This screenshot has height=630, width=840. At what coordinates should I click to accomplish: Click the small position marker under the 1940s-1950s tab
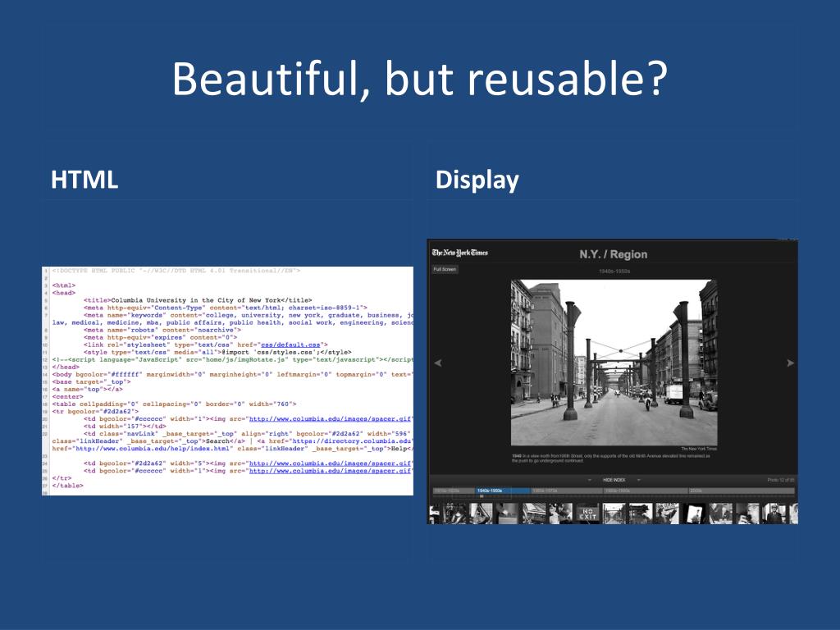coord(482,496)
